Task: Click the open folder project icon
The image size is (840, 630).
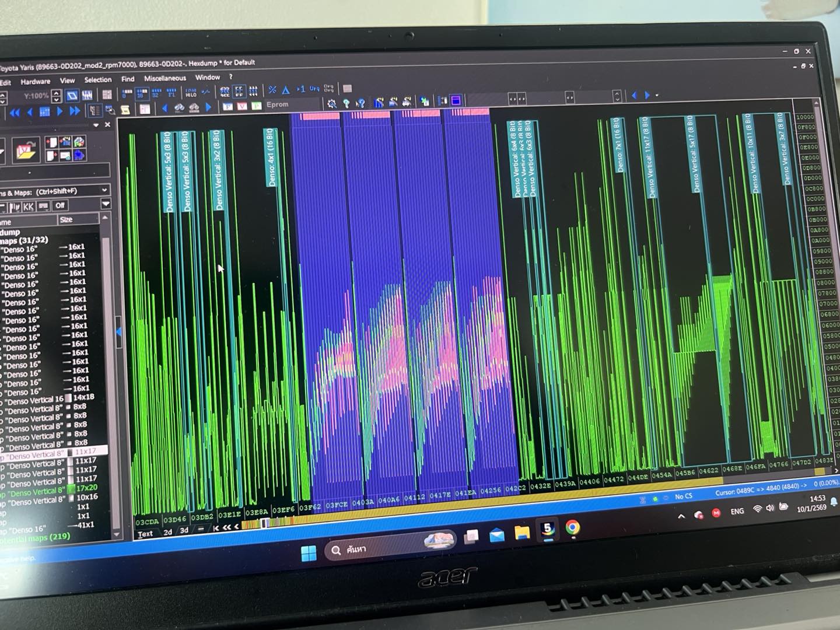Action: click(x=26, y=151)
